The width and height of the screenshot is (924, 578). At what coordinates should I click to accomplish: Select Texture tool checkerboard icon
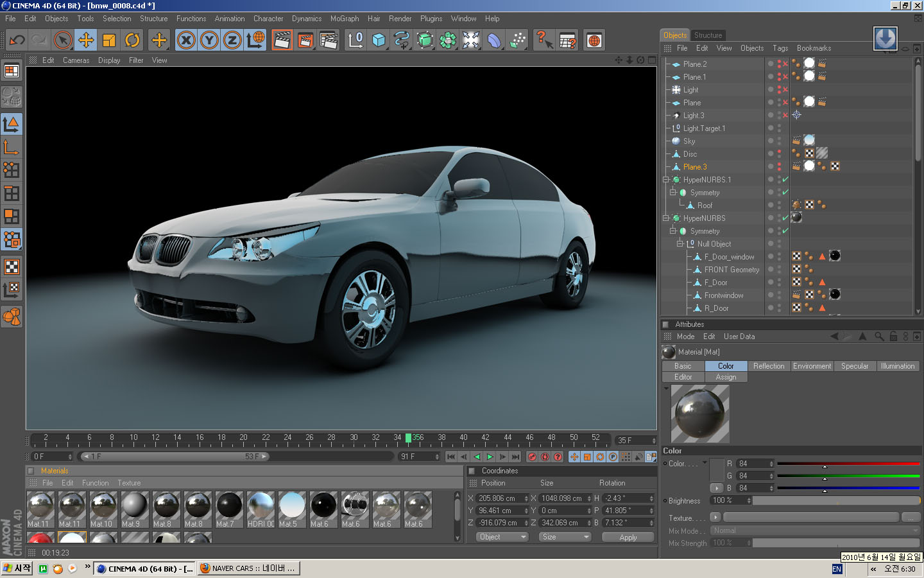[x=12, y=267]
